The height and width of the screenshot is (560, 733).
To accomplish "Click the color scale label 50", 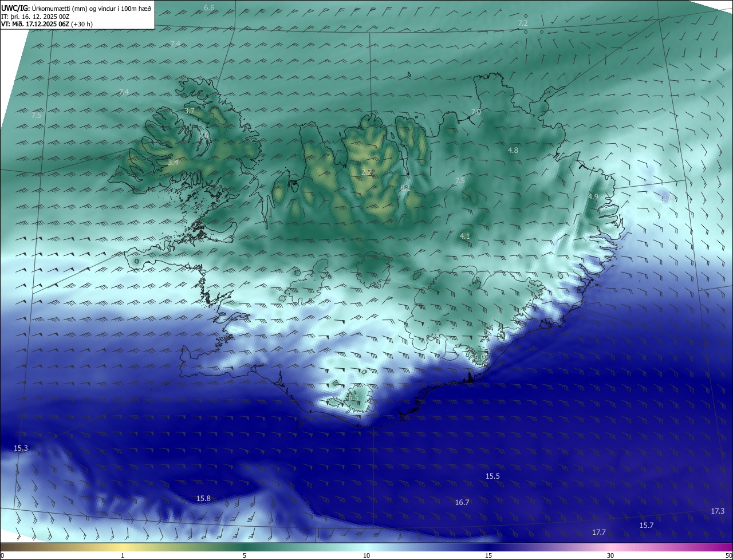I will tap(728, 555).
